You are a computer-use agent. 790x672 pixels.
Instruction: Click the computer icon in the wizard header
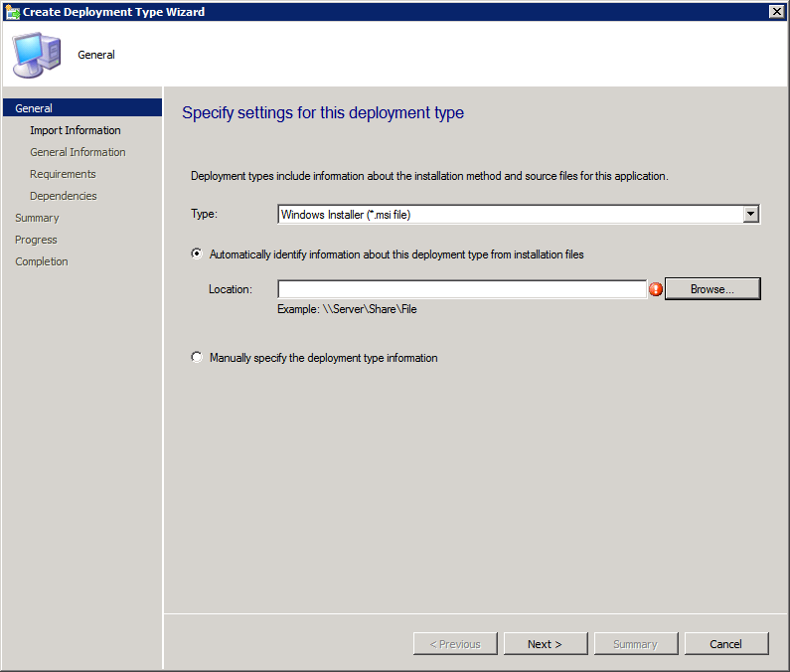pyautogui.click(x=37, y=55)
